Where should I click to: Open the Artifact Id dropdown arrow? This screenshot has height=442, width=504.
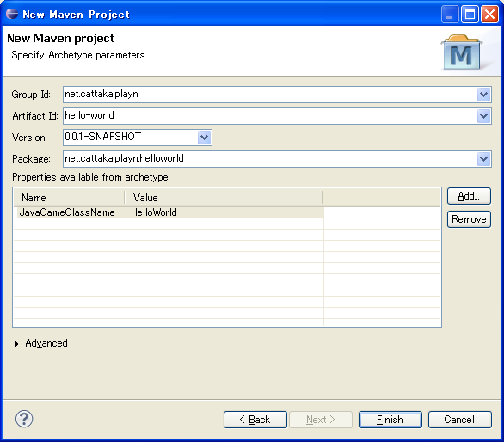(483, 116)
